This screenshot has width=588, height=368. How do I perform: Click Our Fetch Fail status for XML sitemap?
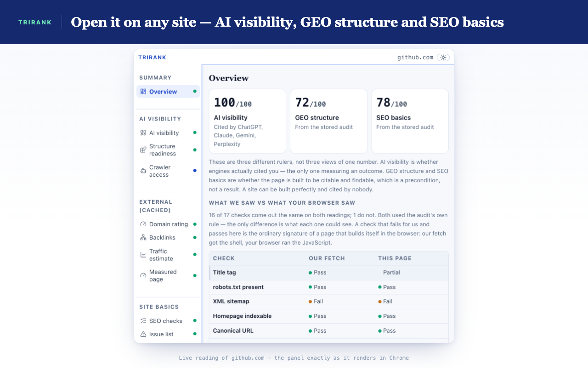pyautogui.click(x=316, y=302)
